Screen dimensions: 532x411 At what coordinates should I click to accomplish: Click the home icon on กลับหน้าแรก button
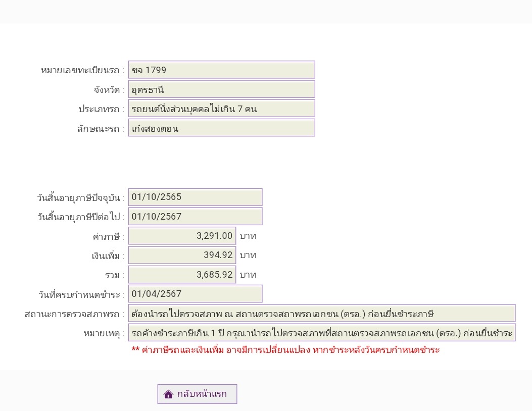pyautogui.click(x=169, y=394)
